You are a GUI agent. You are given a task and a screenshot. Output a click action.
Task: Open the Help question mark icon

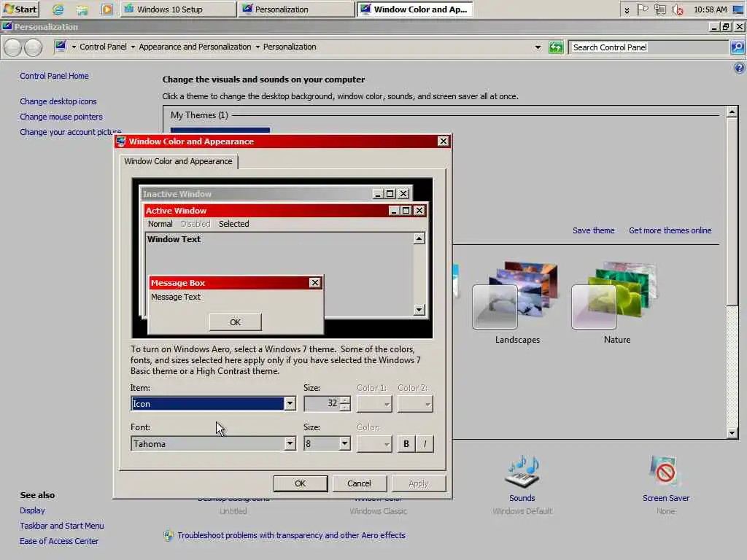[x=739, y=68]
